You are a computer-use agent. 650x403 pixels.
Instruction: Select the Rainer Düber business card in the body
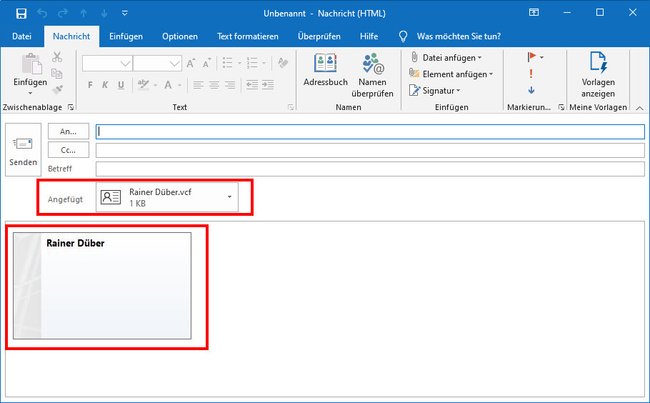[x=102, y=286]
